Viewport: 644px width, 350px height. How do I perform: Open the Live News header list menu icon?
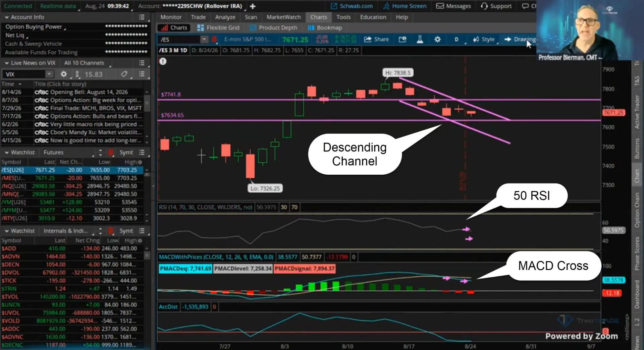(x=142, y=63)
